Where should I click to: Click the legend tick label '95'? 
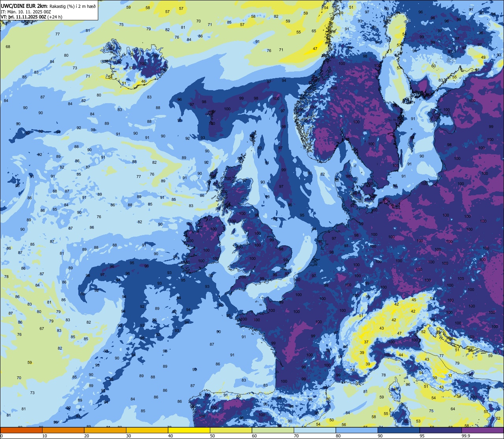(x=422, y=435)
